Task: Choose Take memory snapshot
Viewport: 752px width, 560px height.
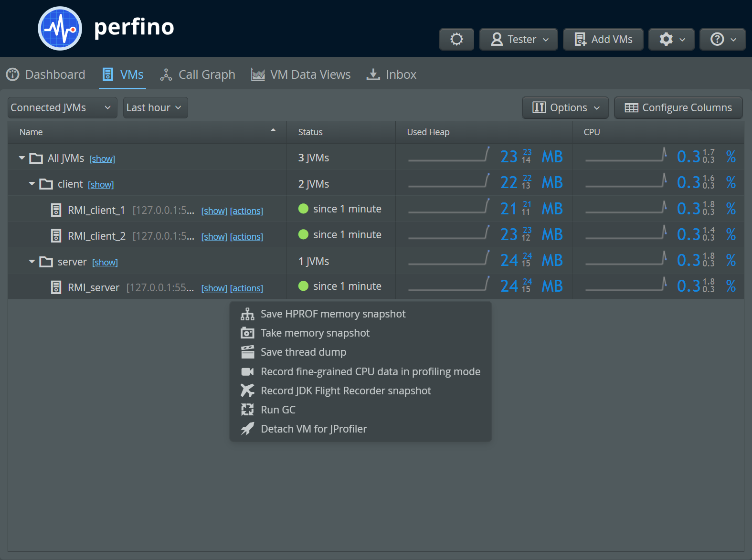Action: point(360,333)
